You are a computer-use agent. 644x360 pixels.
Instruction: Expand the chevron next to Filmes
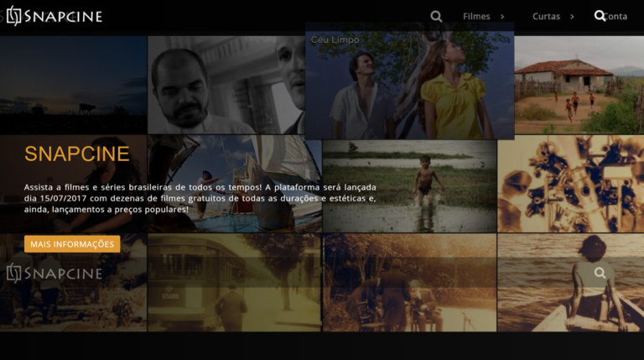[x=502, y=17]
